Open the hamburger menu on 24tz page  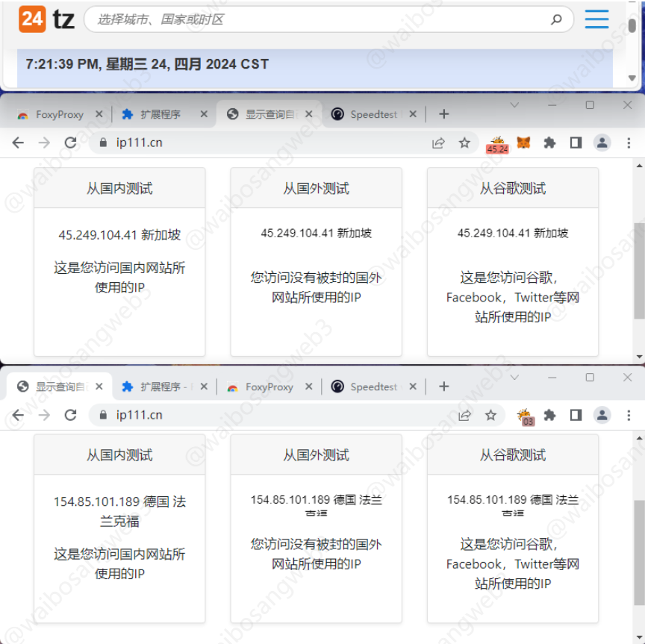596,19
